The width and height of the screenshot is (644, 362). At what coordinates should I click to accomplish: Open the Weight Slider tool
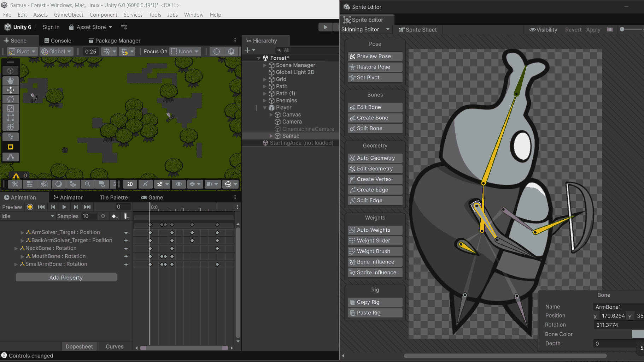click(375, 241)
